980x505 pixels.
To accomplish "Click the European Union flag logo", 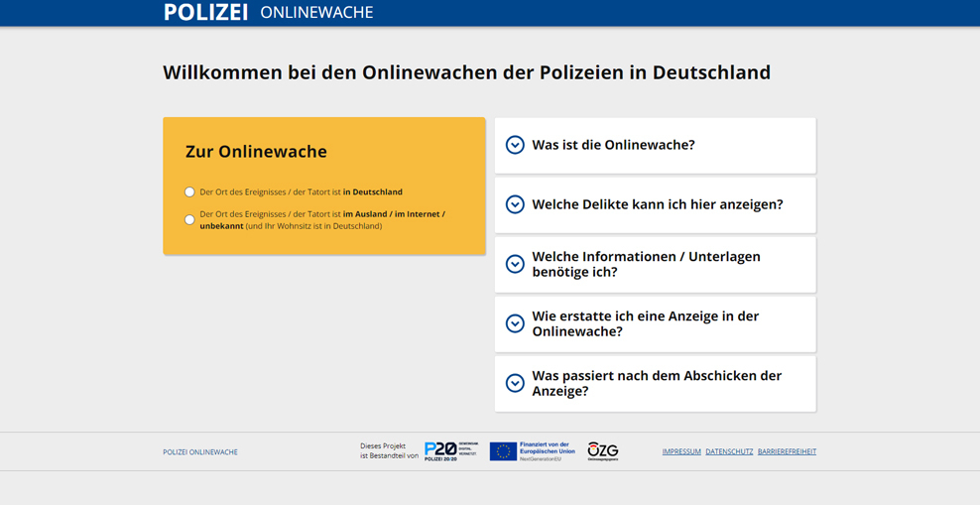I will 503,451.
